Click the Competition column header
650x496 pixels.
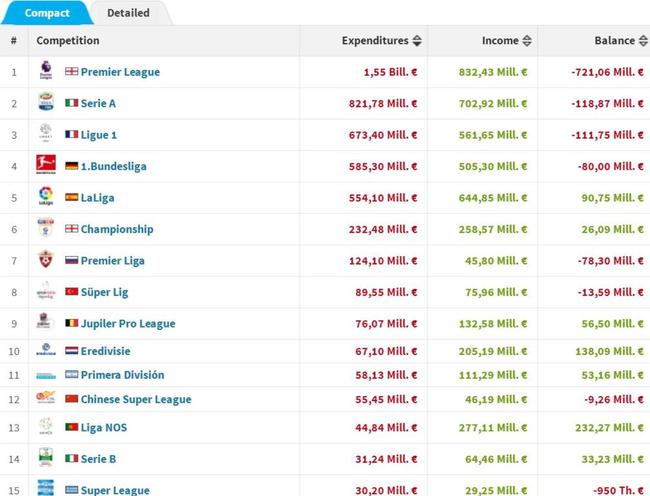(x=68, y=41)
